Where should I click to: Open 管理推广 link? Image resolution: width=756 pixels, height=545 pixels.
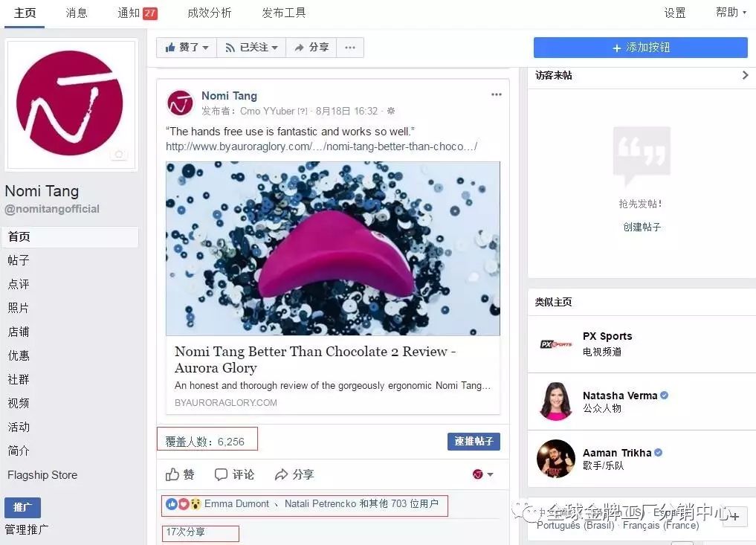click(x=27, y=529)
